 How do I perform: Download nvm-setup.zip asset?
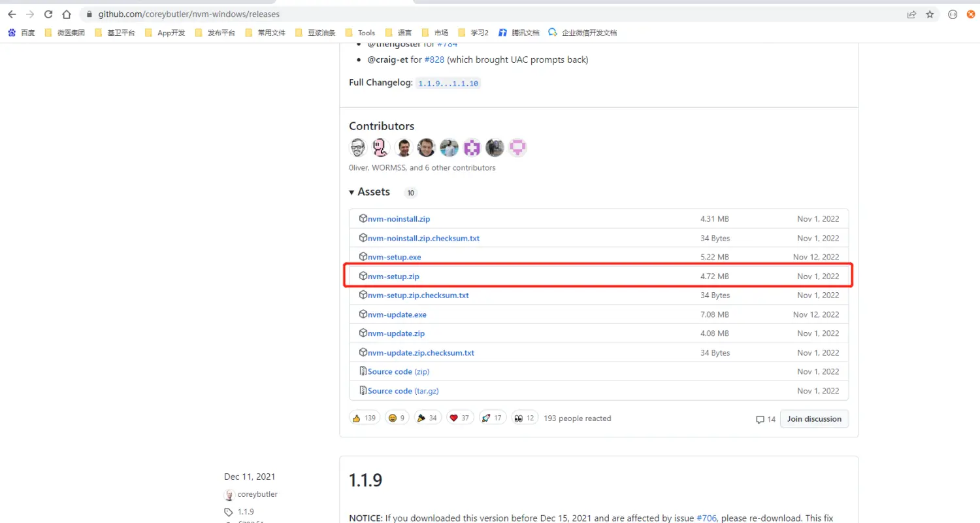393,277
